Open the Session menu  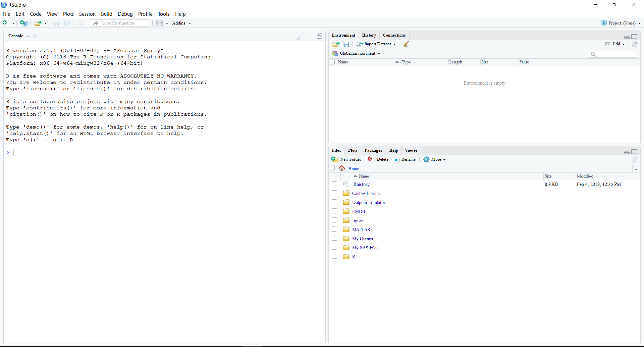[87, 14]
